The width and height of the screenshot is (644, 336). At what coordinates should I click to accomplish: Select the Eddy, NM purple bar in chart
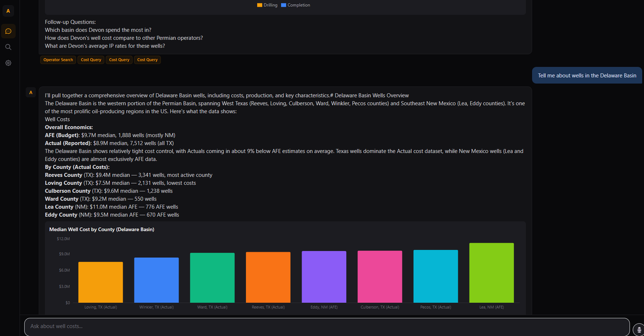[324, 277]
